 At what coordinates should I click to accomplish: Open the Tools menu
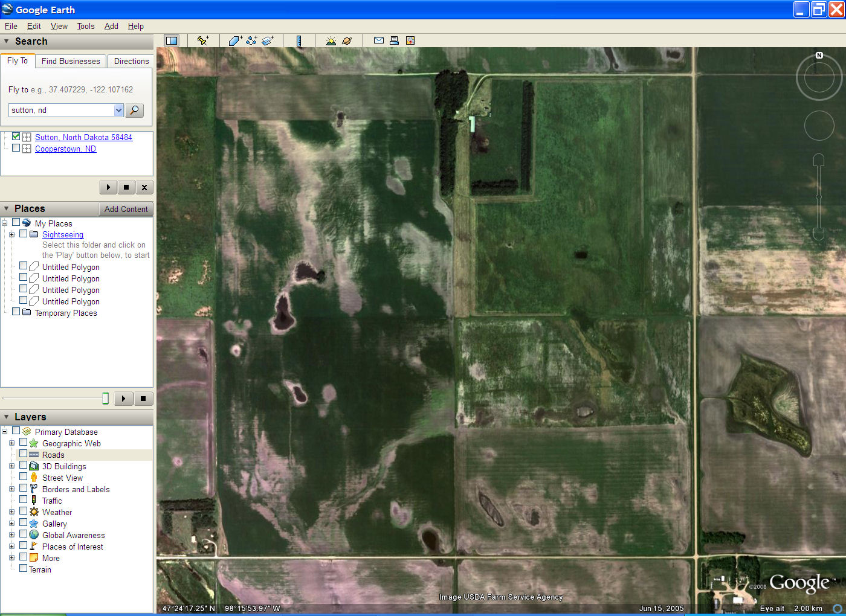[86, 26]
